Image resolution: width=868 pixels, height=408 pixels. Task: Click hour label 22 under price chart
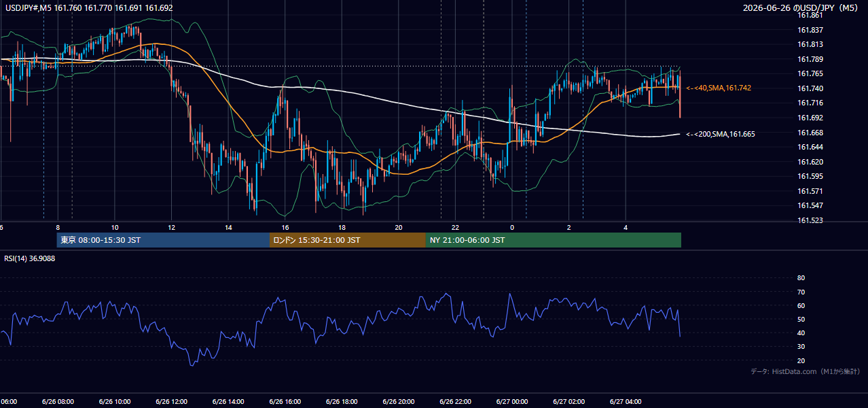pyautogui.click(x=455, y=227)
